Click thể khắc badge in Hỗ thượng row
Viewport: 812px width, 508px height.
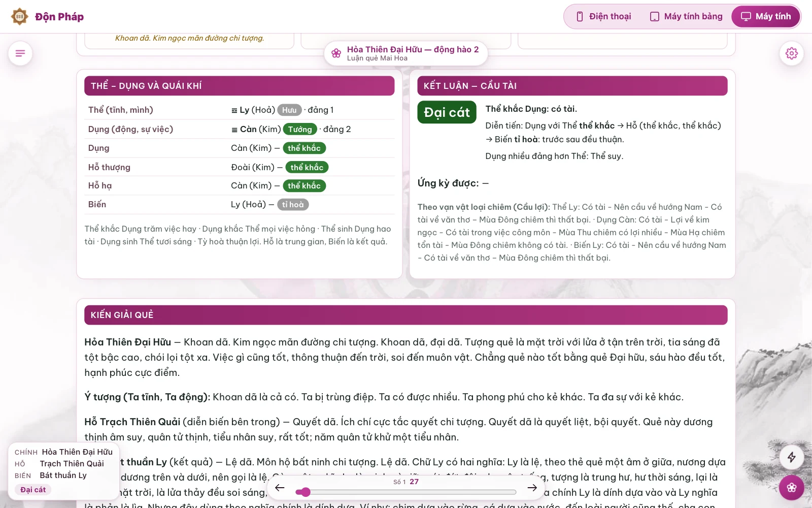(307, 167)
